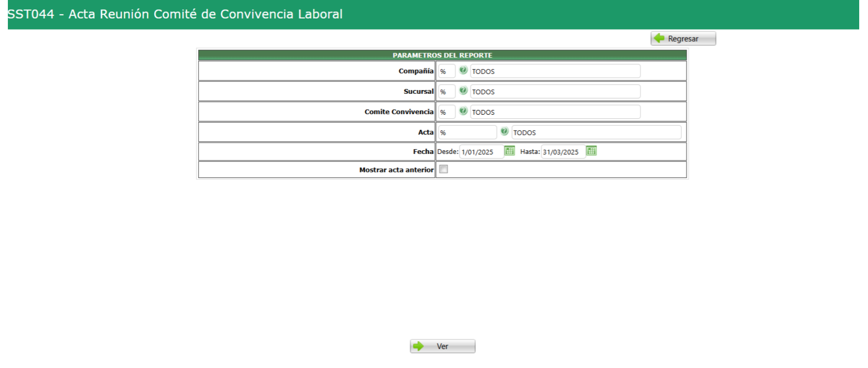
Task: Click the Hasta: label text
Action: coord(530,152)
